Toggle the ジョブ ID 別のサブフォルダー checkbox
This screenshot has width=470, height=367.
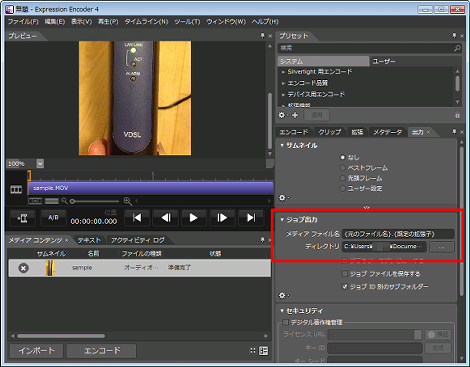[345, 286]
